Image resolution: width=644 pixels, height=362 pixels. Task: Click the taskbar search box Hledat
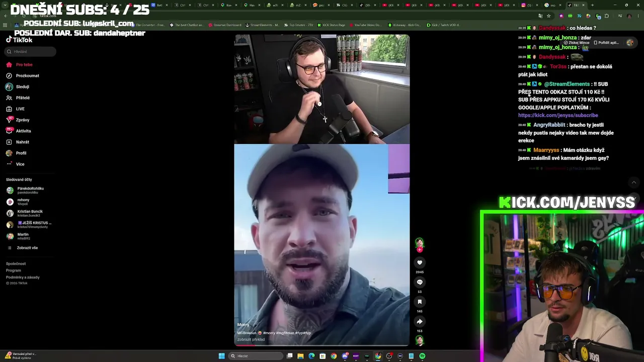[256, 356]
